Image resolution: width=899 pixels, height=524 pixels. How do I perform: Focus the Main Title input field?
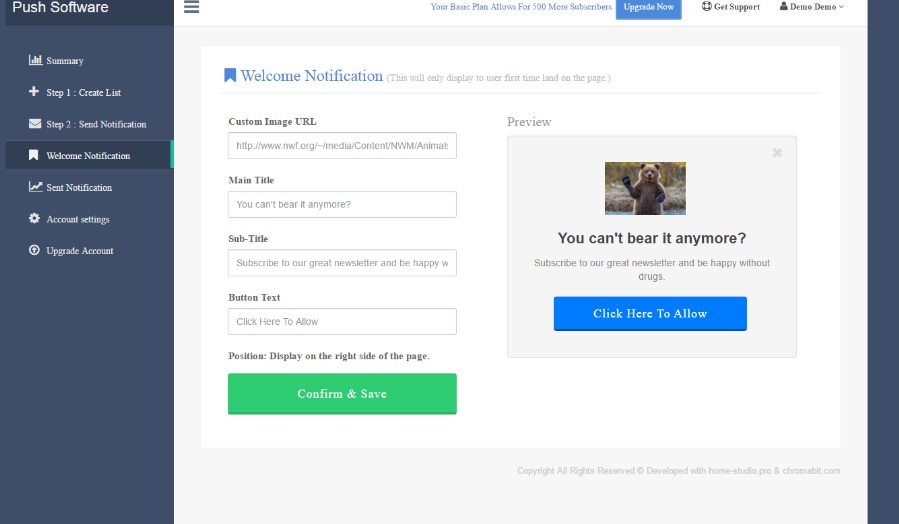[342, 204]
